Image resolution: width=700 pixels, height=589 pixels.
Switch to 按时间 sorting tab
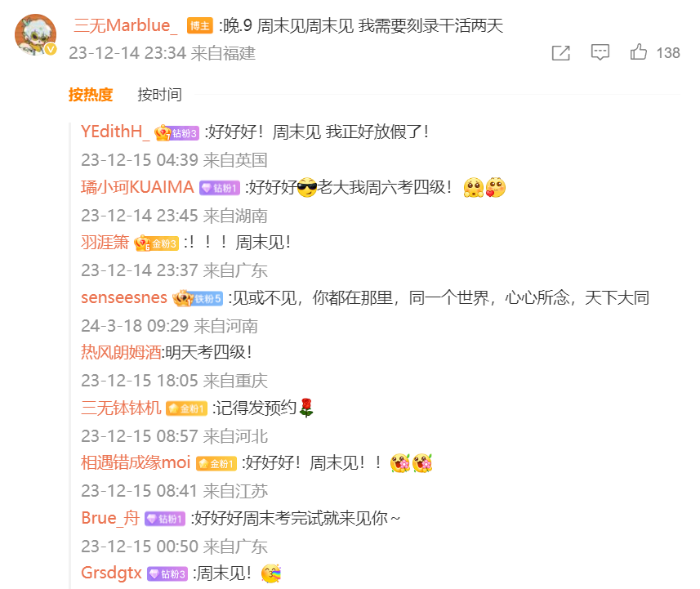pyautogui.click(x=159, y=95)
